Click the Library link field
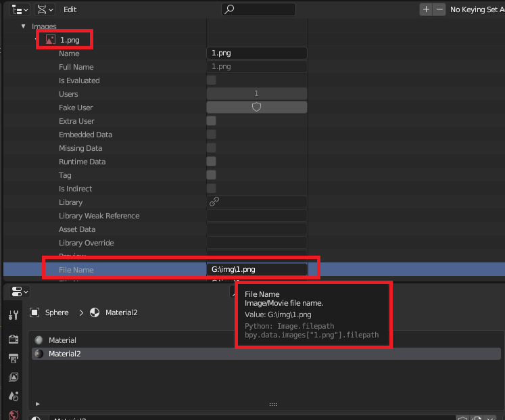This screenshot has width=505, height=420. coord(257,202)
